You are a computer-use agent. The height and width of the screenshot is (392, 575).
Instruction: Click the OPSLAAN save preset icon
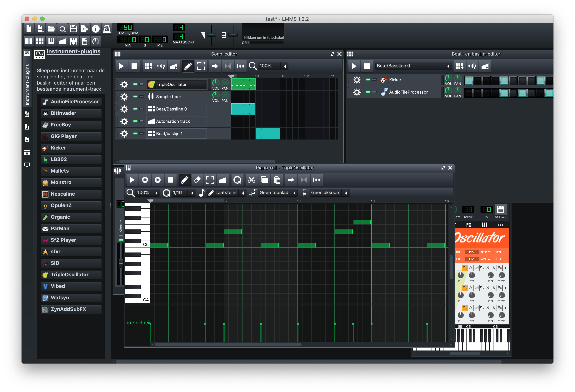[501, 210]
